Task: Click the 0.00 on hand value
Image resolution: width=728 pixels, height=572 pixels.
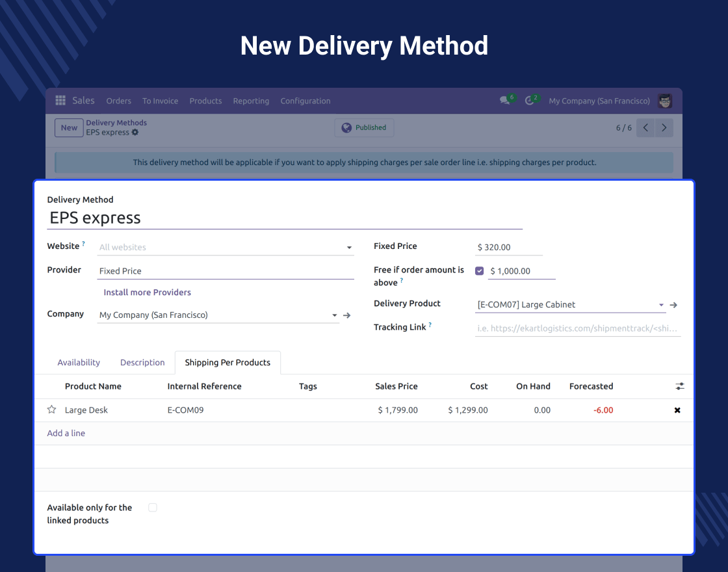Action: 542,410
